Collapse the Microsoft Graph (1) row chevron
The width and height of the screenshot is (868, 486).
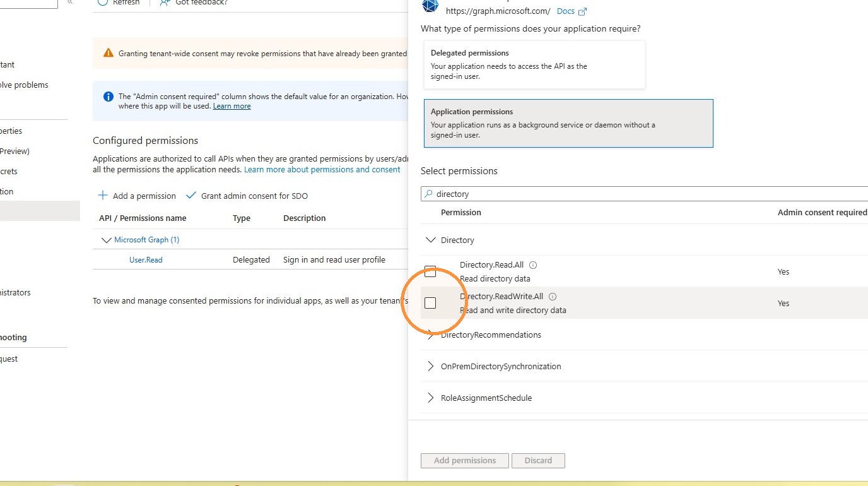coord(105,240)
